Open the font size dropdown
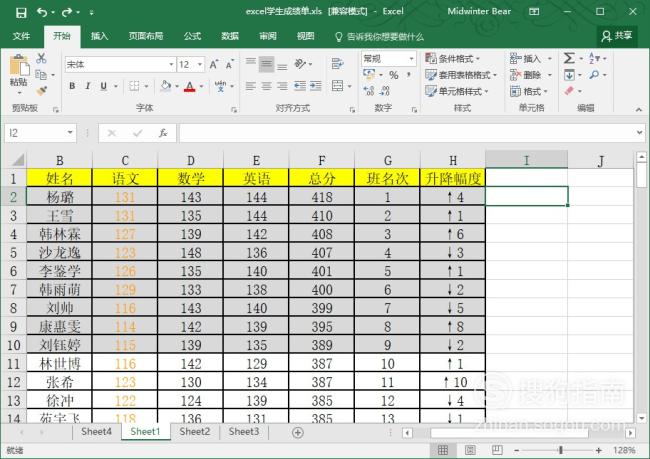 tap(200, 64)
